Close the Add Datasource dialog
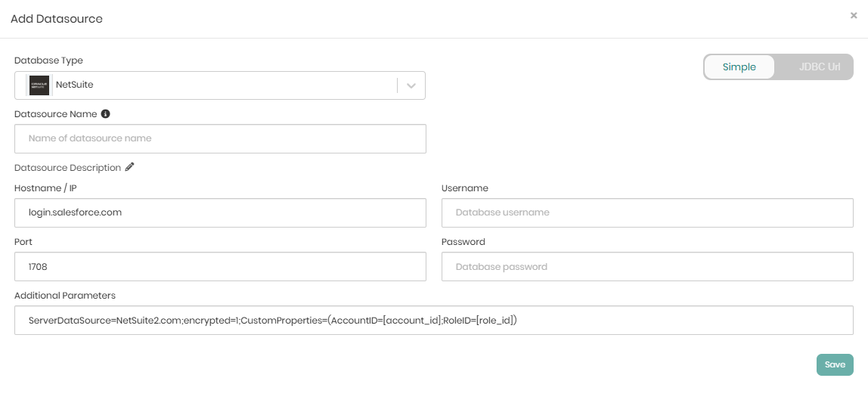Viewport: 868px width, 406px height. tap(854, 15)
